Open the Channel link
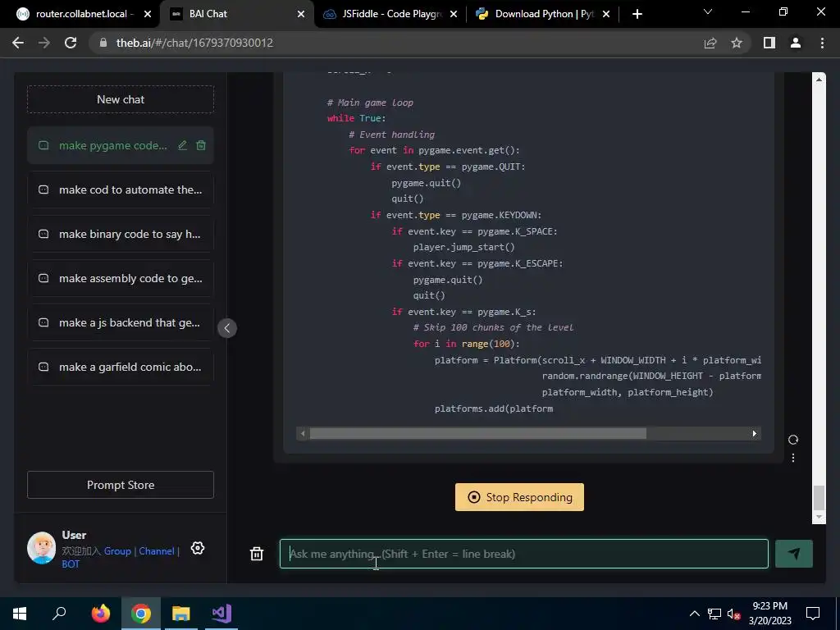Screen dimensions: 840x630 pos(157,550)
